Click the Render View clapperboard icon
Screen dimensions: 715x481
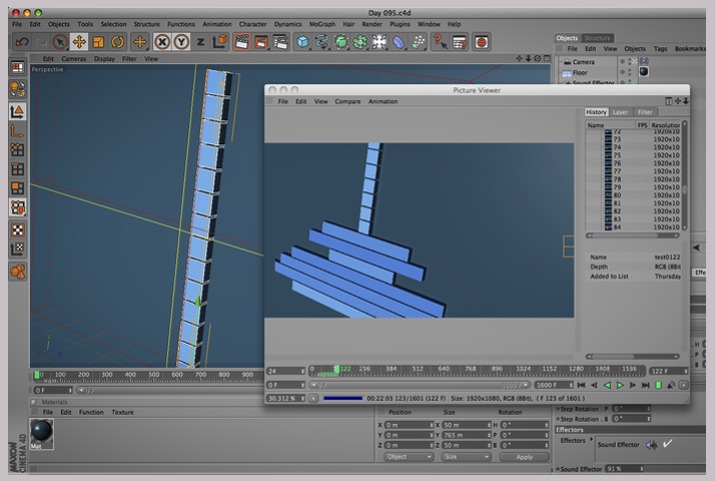point(241,42)
